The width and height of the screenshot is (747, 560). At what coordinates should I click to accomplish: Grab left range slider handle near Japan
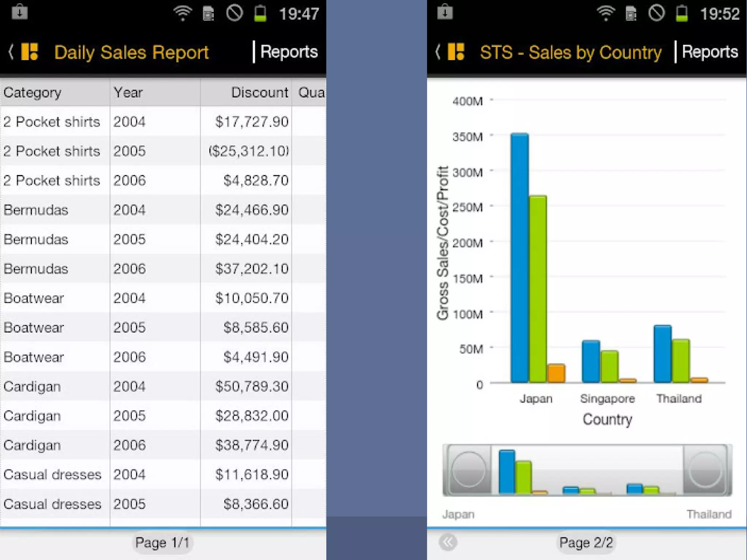[x=468, y=470]
